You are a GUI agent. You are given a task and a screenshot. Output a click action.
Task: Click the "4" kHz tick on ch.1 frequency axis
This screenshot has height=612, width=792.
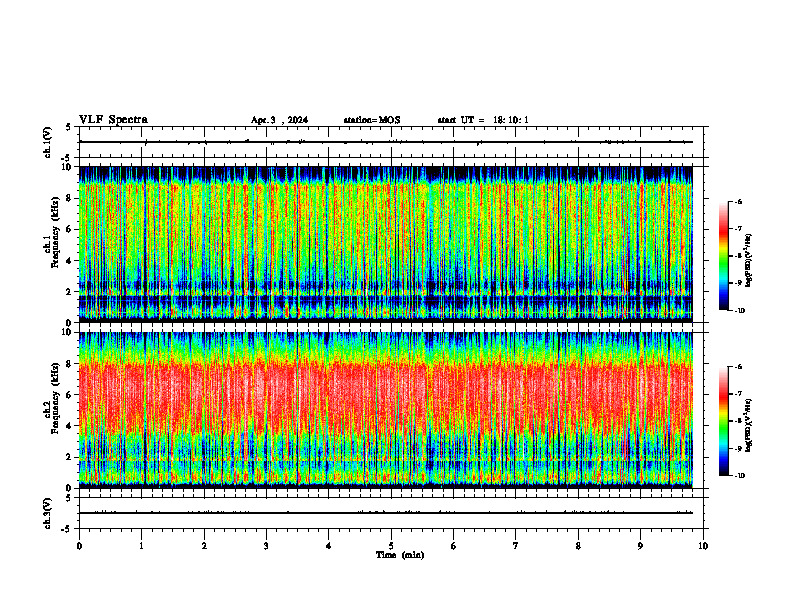(70, 261)
